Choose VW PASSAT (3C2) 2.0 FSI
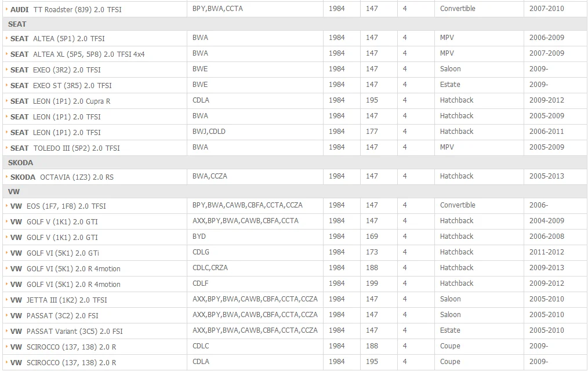This screenshot has width=588, height=371. 55,316
